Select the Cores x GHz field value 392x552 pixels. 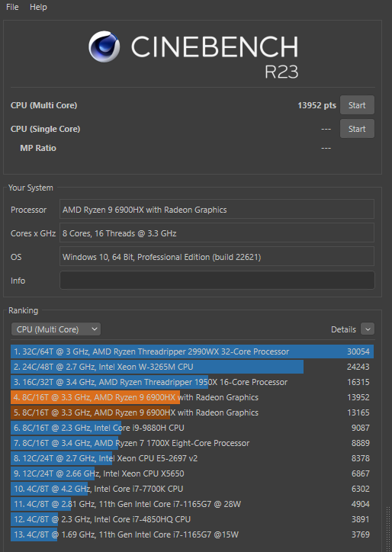217,233
